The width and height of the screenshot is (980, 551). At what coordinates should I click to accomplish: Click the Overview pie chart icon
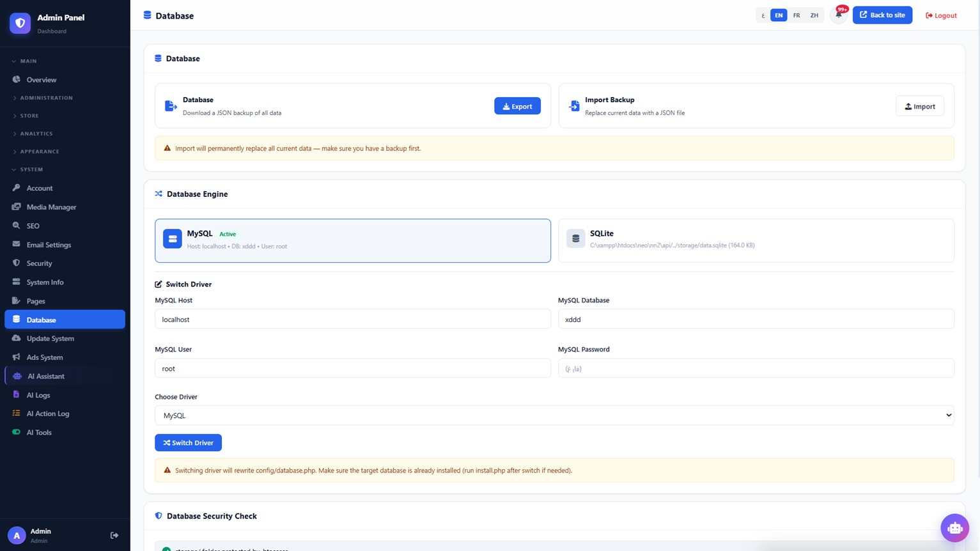pyautogui.click(x=17, y=79)
